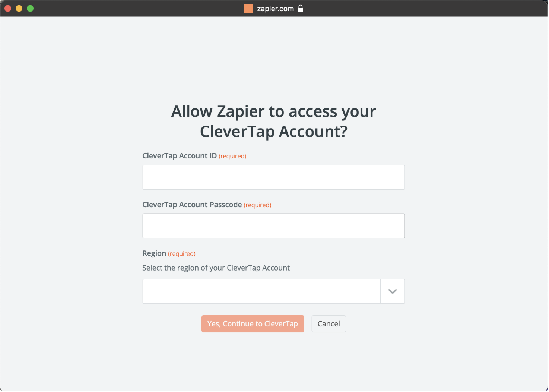Click the CleverTap Account ID input field
This screenshot has height=392, width=549.
(273, 177)
